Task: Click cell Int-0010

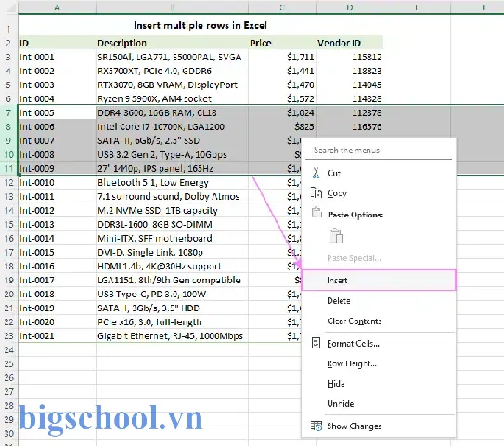Action: (x=57, y=182)
